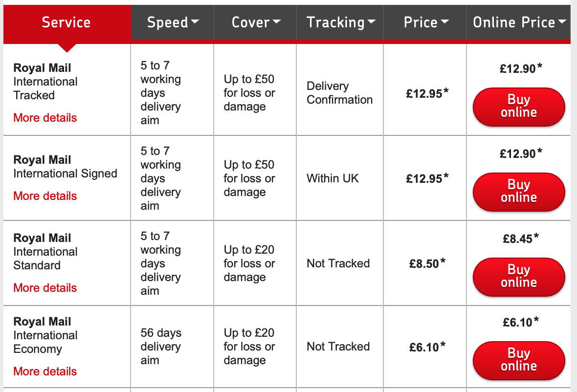The image size is (577, 392).
Task: View More details for International Signed
Action: pyautogui.click(x=45, y=196)
